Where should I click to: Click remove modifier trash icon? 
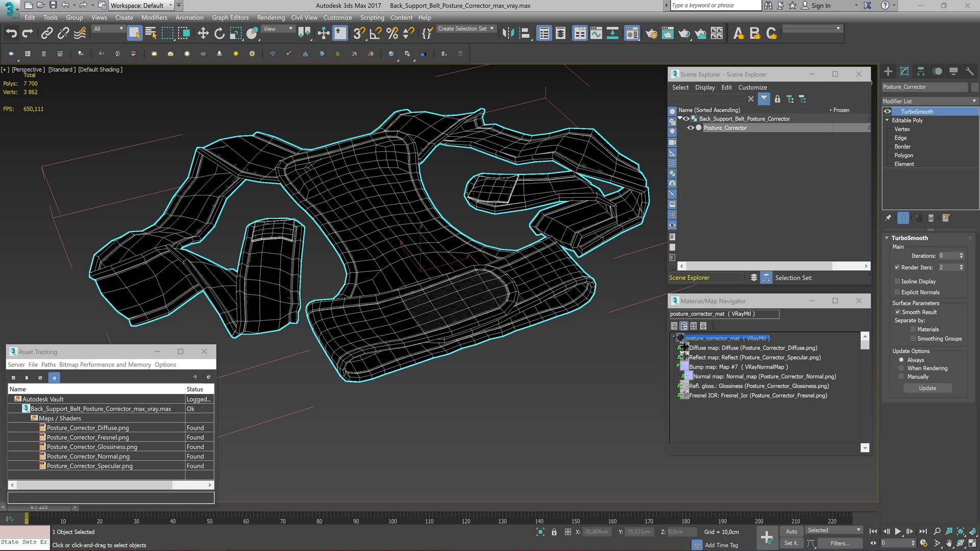point(930,218)
